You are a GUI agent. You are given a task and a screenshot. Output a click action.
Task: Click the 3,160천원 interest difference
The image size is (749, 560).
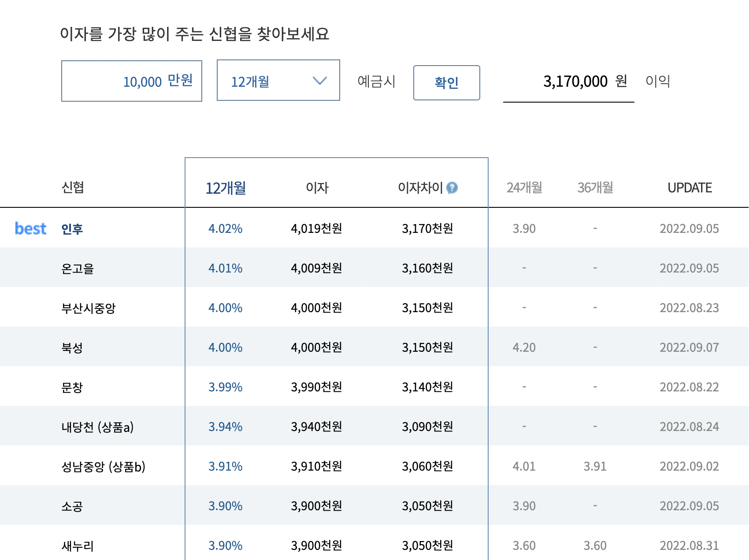click(x=428, y=268)
